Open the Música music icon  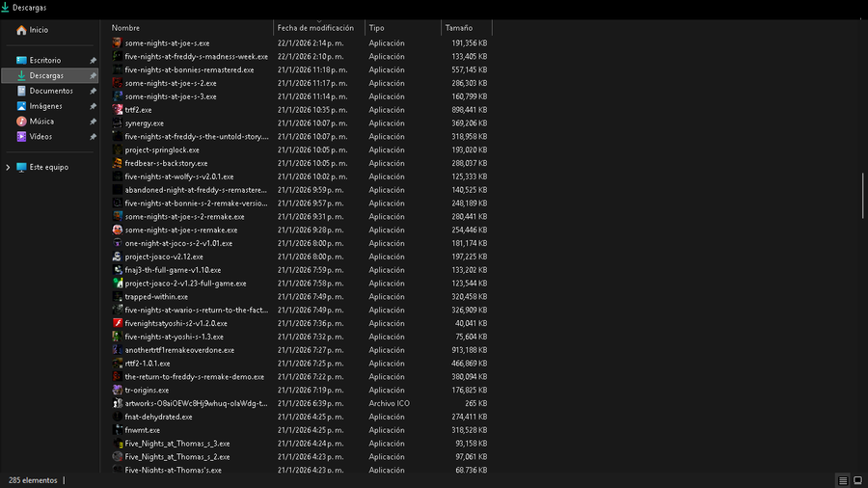(21, 122)
